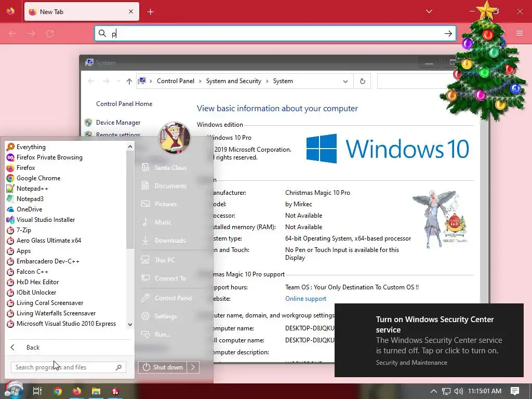This screenshot has height=399, width=532.
Task: Open new tab with plus button
Action: click(x=151, y=12)
